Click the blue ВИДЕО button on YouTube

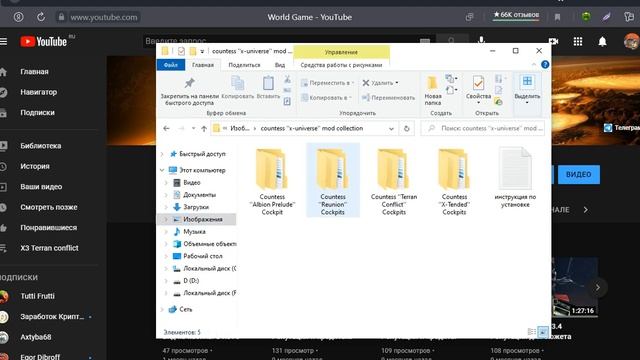tap(578, 174)
